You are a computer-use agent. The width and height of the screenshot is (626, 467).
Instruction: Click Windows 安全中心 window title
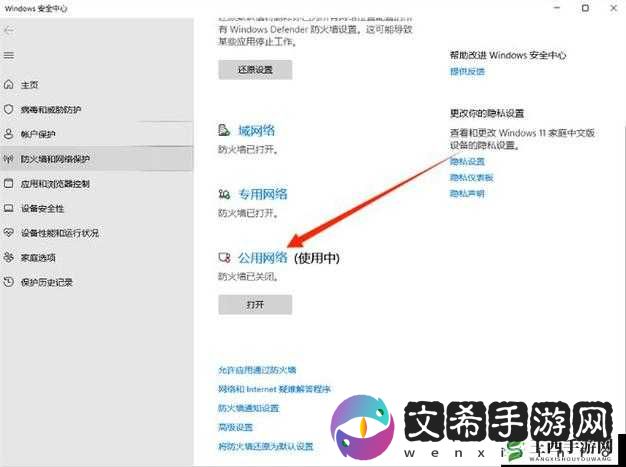[x=36, y=8]
